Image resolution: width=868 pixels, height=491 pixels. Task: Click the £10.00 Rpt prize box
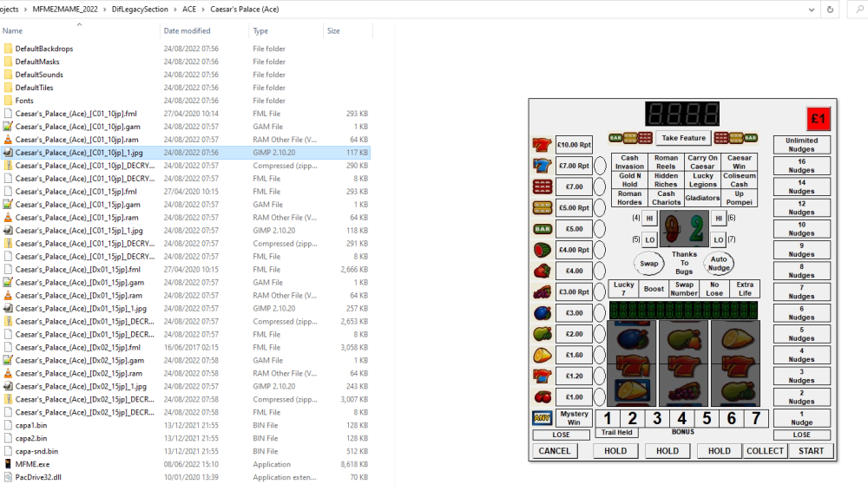coord(574,145)
